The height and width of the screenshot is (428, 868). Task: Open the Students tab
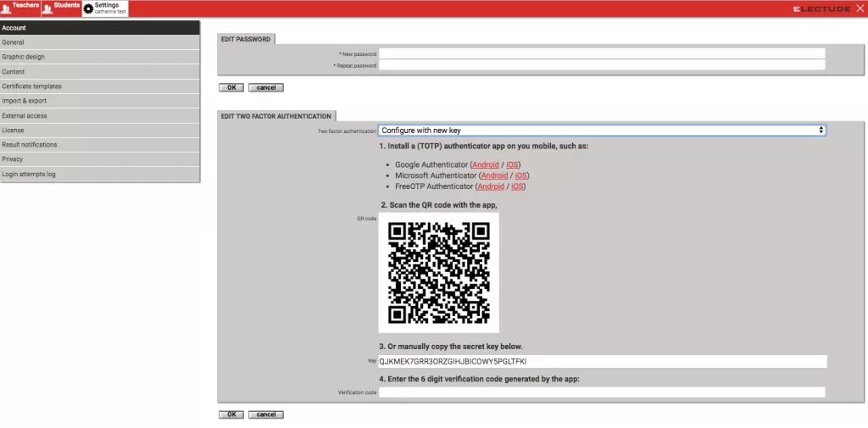point(61,8)
